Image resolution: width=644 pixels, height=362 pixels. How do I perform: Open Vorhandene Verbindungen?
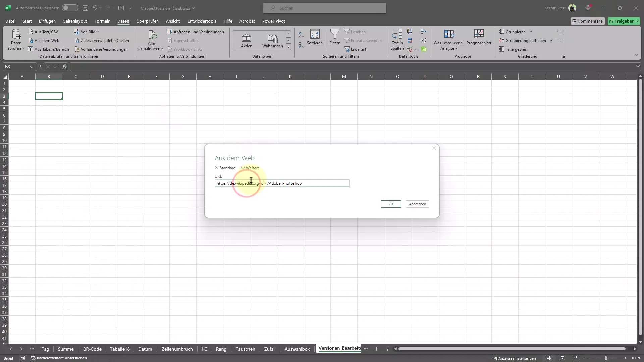[x=101, y=49]
